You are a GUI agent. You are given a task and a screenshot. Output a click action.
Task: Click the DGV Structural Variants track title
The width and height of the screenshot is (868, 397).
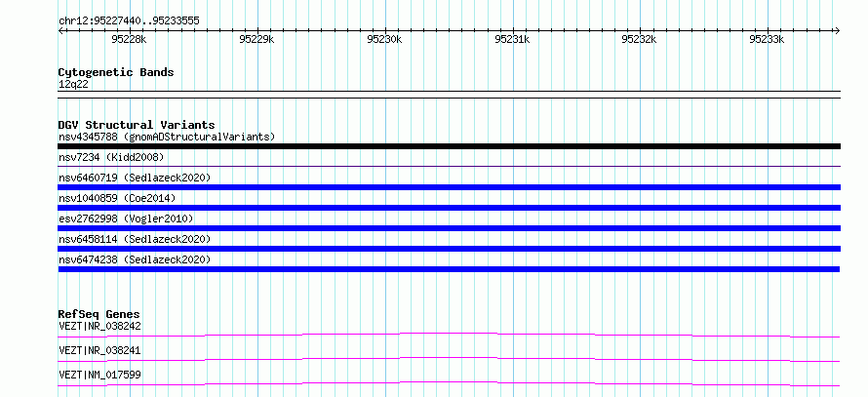(x=137, y=125)
